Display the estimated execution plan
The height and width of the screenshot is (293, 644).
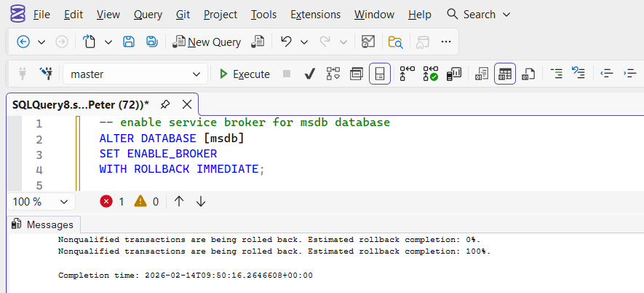coord(333,74)
